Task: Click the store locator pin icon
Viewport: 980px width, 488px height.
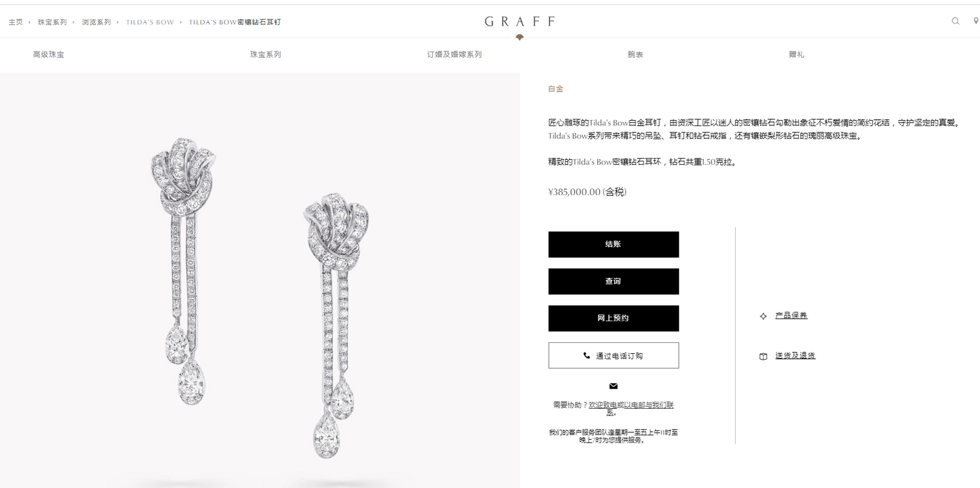Action: pos(976,21)
